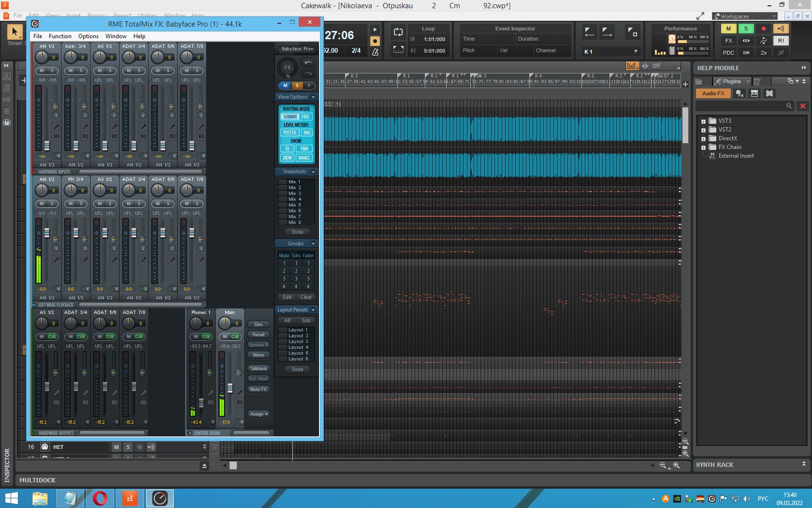This screenshot has width=812, height=508.
Task: Open TotalMix Help menu
Action: [x=139, y=36]
